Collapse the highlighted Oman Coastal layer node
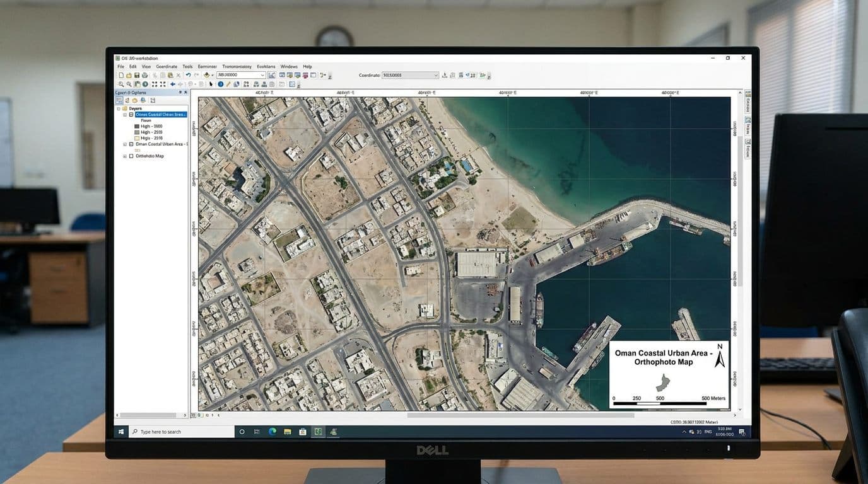The image size is (868, 484). (x=125, y=115)
